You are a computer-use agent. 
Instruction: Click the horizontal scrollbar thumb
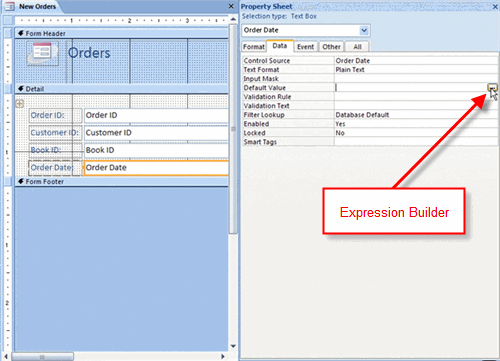tap(42, 357)
